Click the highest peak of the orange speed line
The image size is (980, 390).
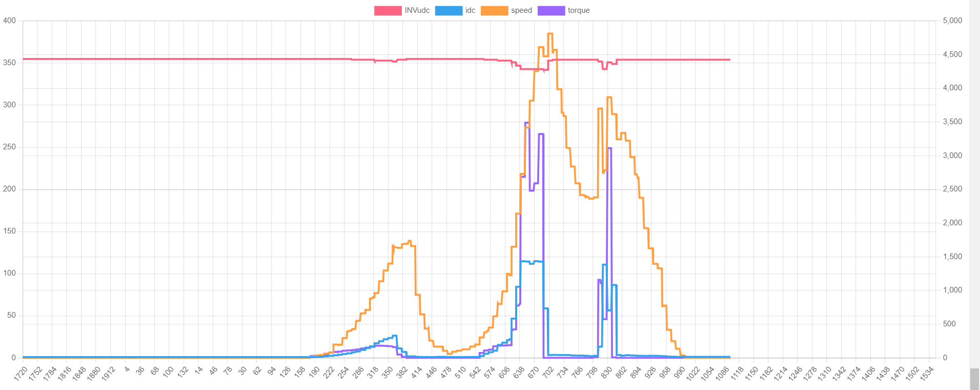550,34
